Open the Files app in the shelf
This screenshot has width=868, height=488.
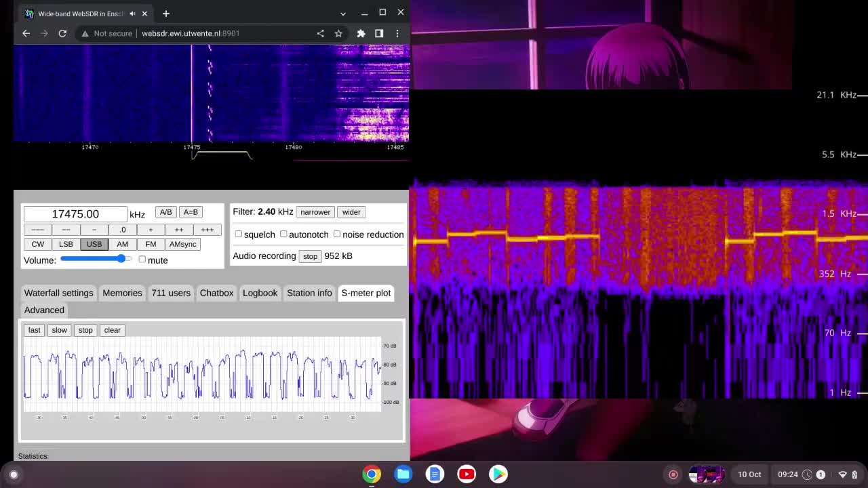(403, 474)
